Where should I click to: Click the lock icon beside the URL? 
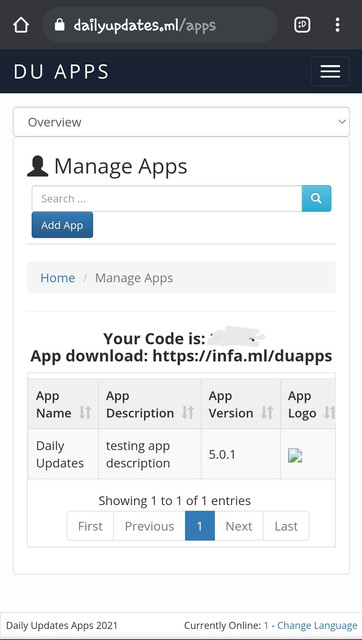coord(60,26)
